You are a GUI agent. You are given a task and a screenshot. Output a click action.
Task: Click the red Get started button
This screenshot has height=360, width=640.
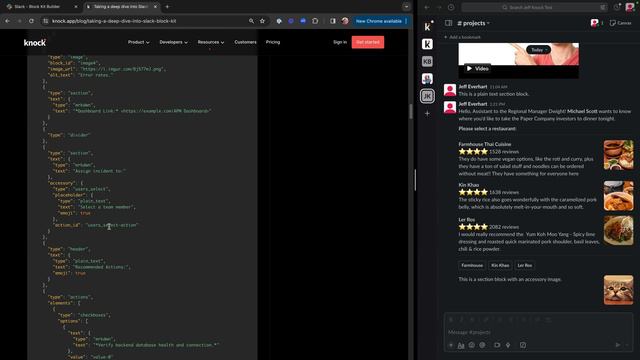[368, 42]
